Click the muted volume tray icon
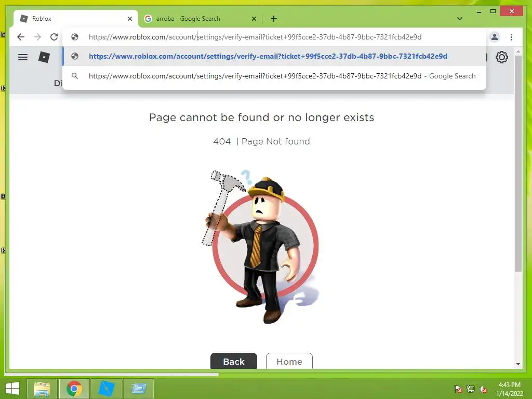This screenshot has width=532, height=399. click(483, 389)
